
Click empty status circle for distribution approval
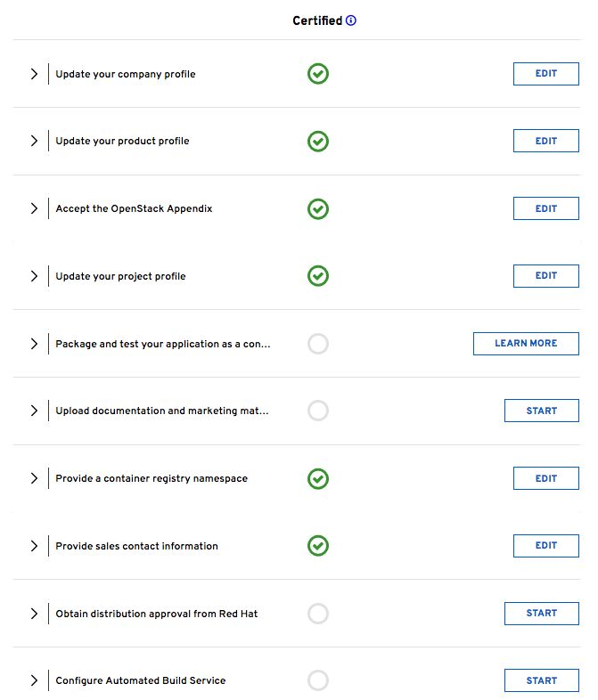[x=318, y=614]
